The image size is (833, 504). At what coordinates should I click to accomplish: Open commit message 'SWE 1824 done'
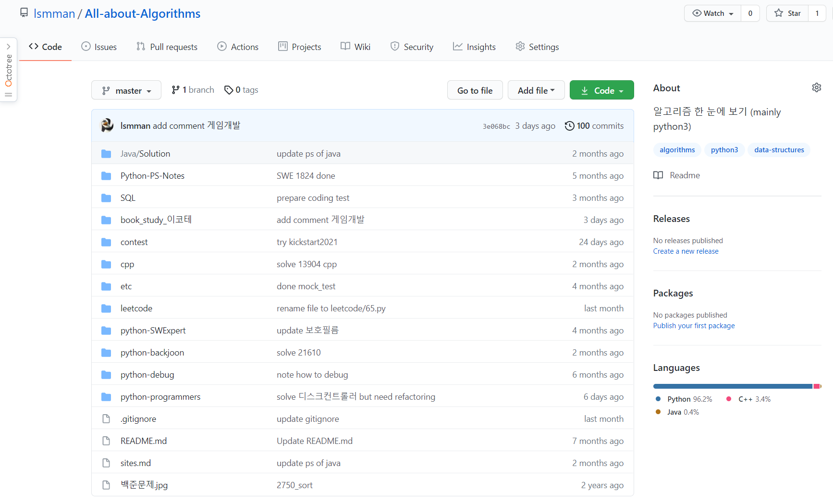coord(306,176)
